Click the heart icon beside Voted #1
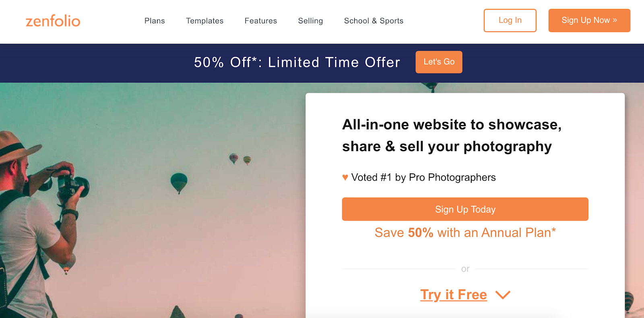Viewport: 644px width, 318px height. (345, 177)
